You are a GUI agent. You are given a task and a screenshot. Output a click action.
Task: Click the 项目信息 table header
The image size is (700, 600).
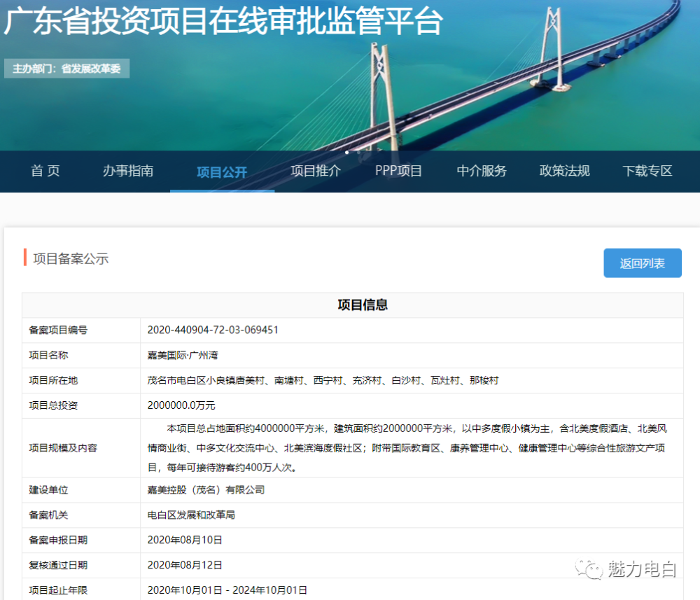click(x=363, y=305)
